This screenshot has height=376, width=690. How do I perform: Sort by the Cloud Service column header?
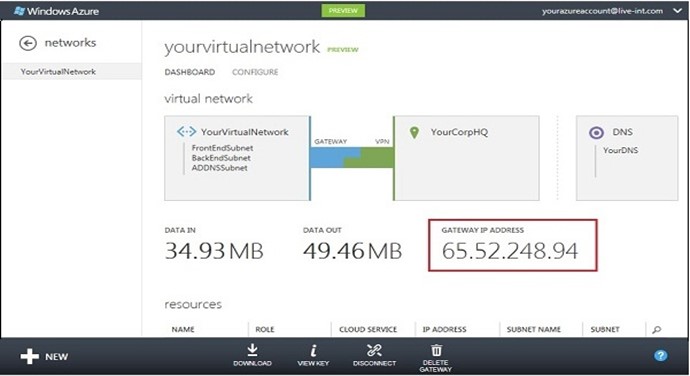(x=368, y=329)
